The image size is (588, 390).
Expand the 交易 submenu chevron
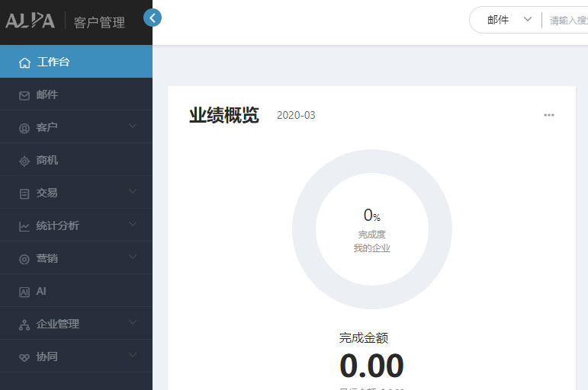click(133, 191)
